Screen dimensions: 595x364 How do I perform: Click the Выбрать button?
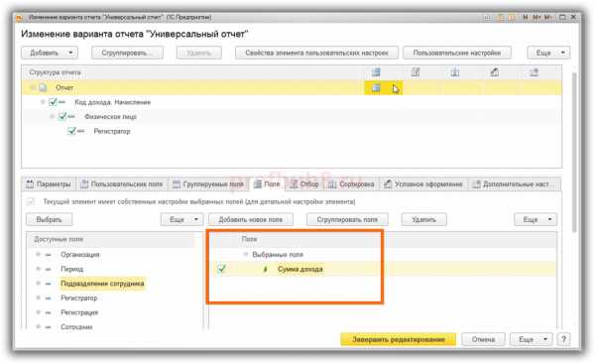(x=49, y=219)
